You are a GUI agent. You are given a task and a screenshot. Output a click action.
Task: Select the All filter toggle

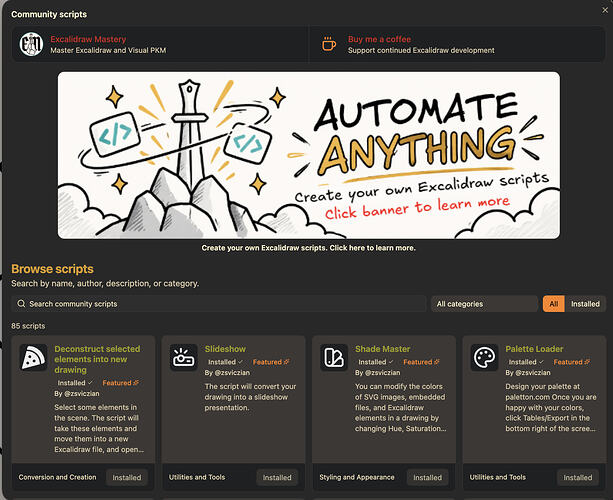[x=553, y=304]
